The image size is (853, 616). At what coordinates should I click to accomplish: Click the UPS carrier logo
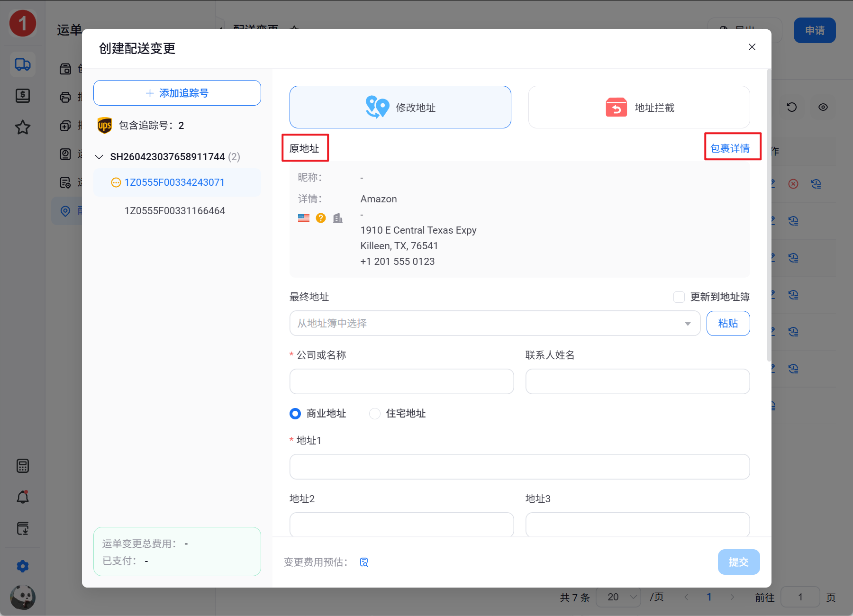[105, 125]
